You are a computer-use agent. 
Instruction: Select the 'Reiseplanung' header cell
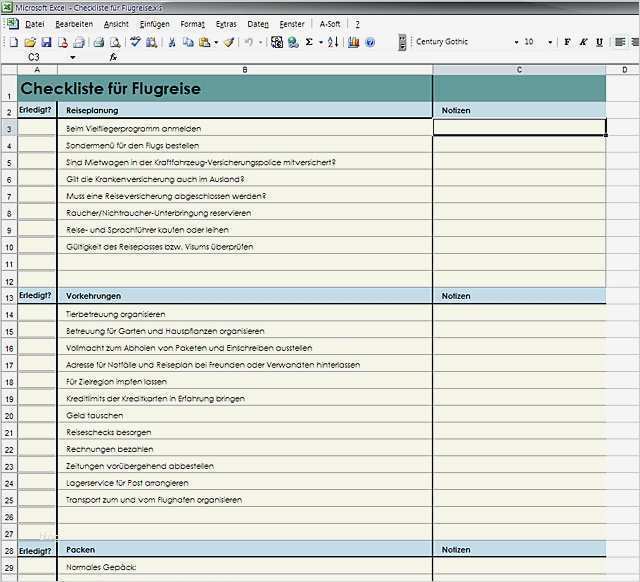pyautogui.click(x=245, y=110)
